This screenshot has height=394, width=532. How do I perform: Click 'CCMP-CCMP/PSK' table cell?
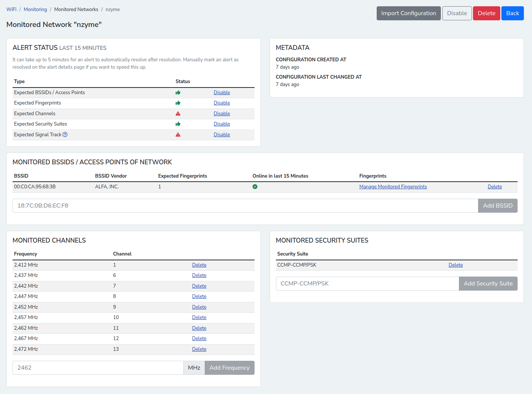(x=297, y=265)
